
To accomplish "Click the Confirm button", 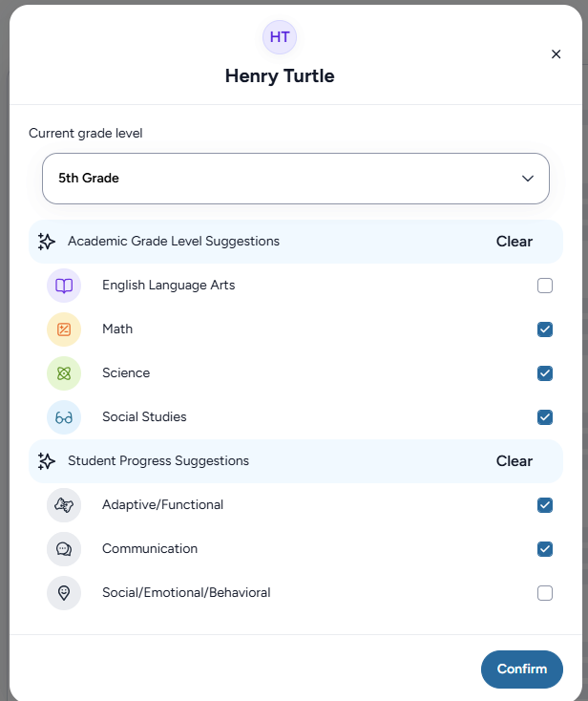I will (x=522, y=669).
